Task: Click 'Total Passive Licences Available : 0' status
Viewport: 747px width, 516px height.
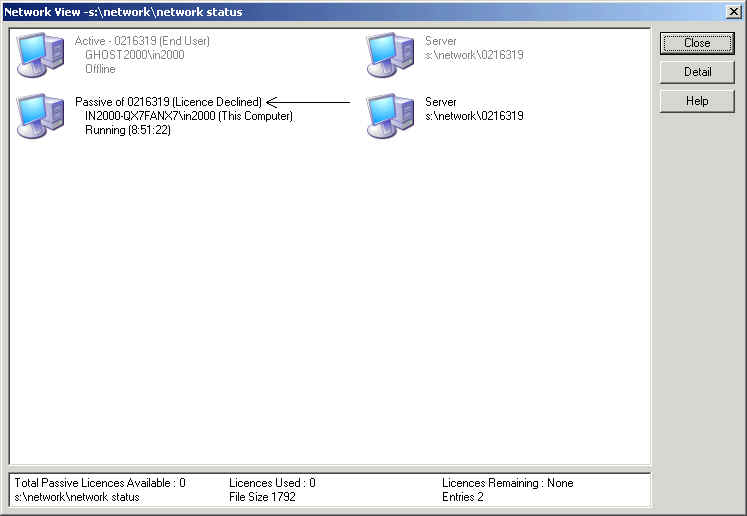Action: (x=100, y=483)
